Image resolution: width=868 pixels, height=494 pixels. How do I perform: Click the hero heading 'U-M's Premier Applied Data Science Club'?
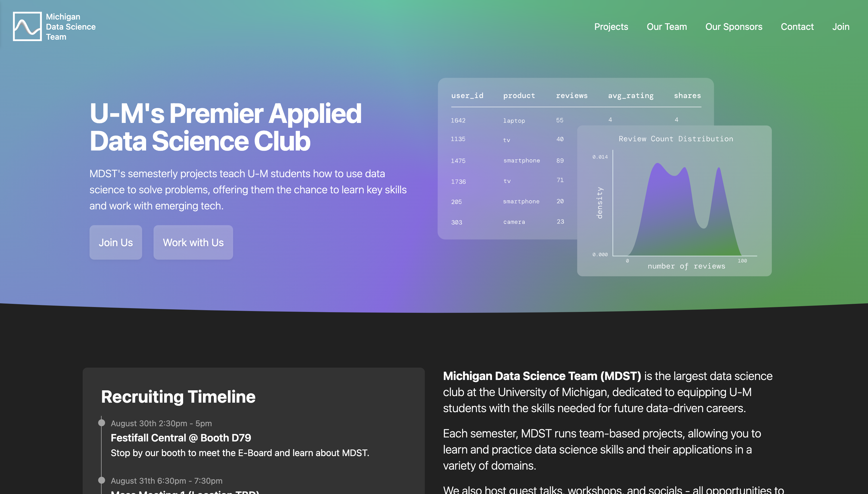pos(226,127)
